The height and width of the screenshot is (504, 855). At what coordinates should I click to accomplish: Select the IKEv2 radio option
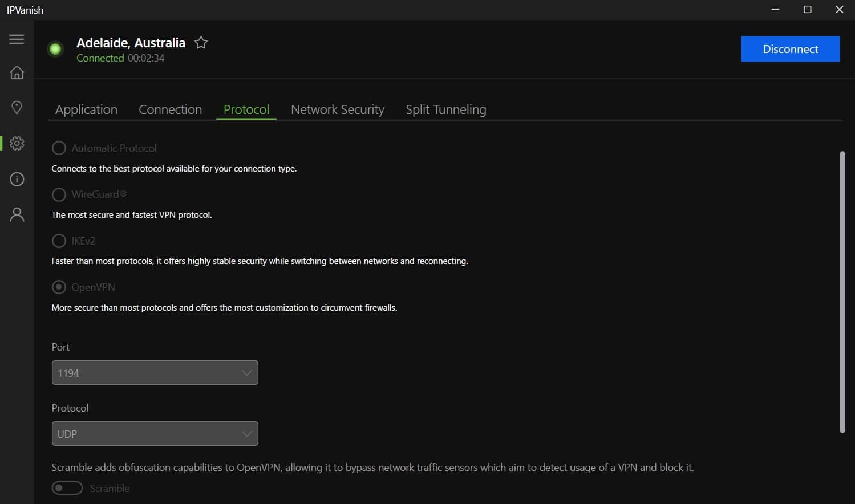pos(59,241)
